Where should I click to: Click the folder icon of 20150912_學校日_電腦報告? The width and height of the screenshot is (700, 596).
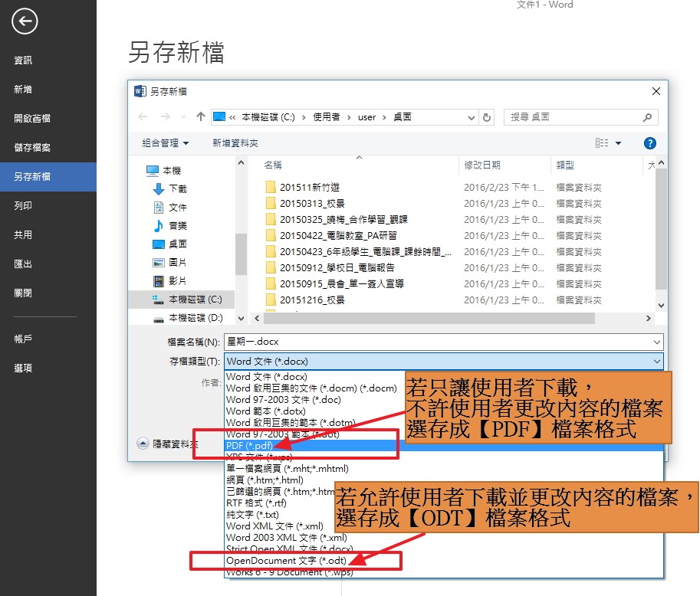(270, 267)
